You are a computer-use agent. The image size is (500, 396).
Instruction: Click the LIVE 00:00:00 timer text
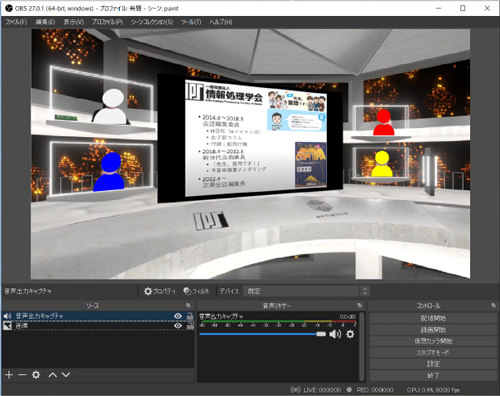[322, 390]
